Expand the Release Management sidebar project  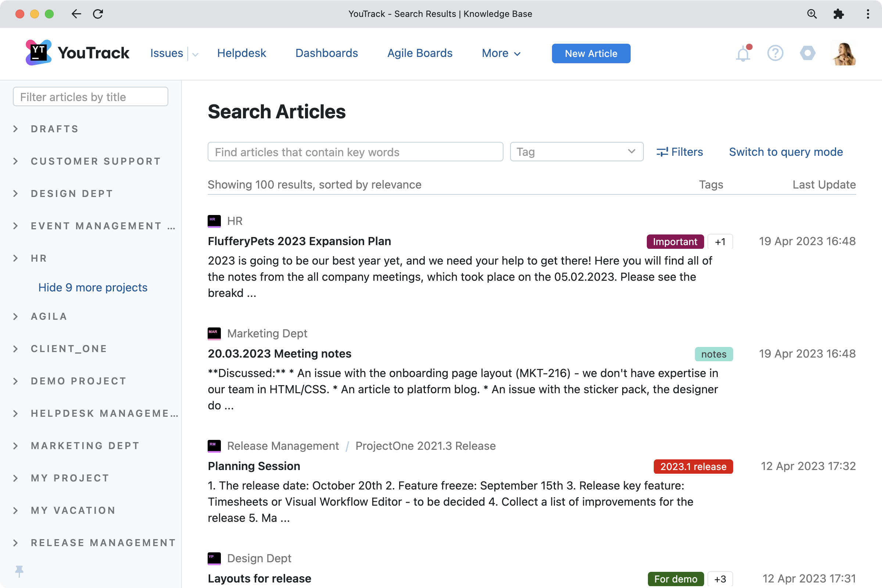(15, 543)
